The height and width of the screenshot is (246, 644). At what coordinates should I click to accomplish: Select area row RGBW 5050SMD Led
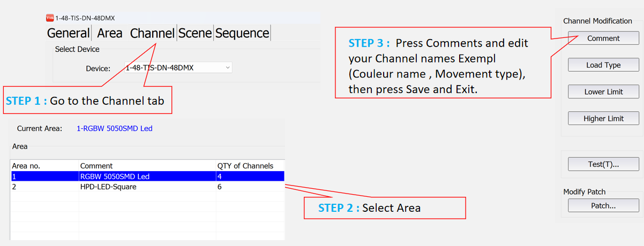pyautogui.click(x=147, y=176)
